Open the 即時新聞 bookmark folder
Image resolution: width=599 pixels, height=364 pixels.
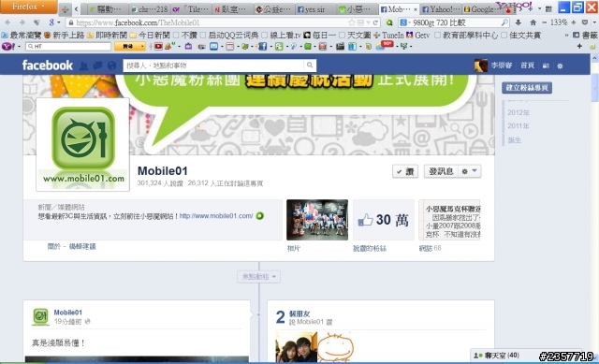108,36
